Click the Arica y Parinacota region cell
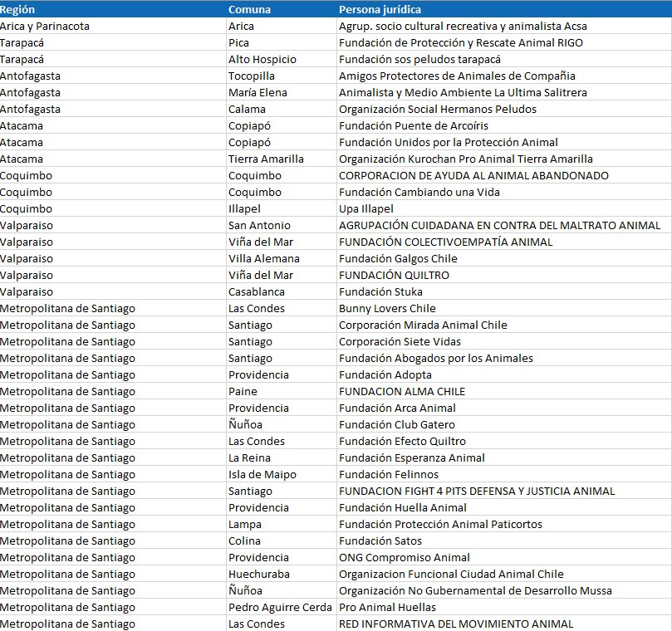Viewport: 672px width, 631px height. coord(113,26)
